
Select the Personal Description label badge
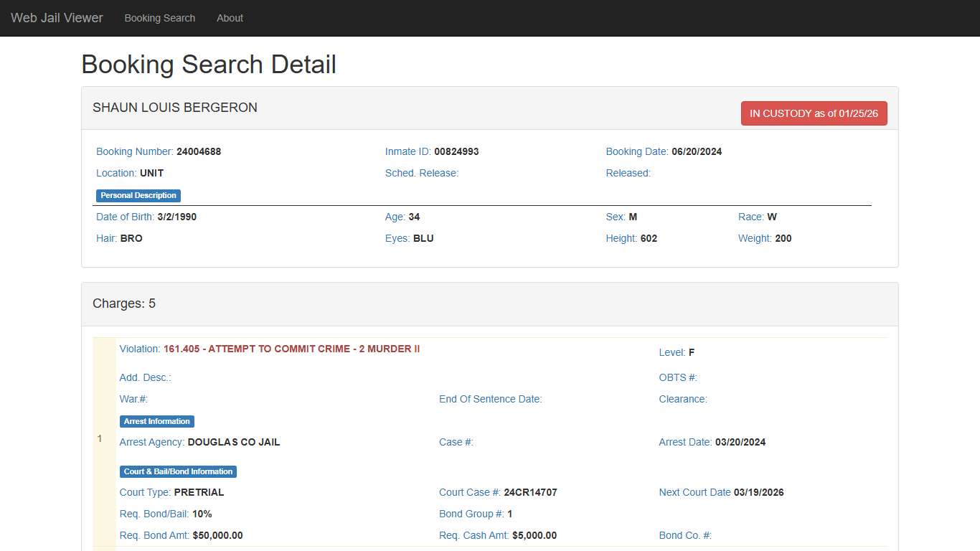(x=138, y=195)
